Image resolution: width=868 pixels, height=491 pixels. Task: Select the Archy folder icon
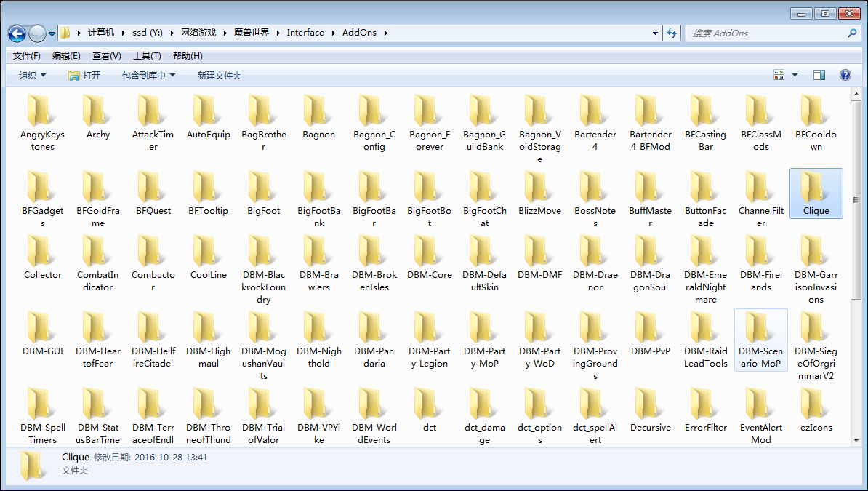[x=98, y=111]
